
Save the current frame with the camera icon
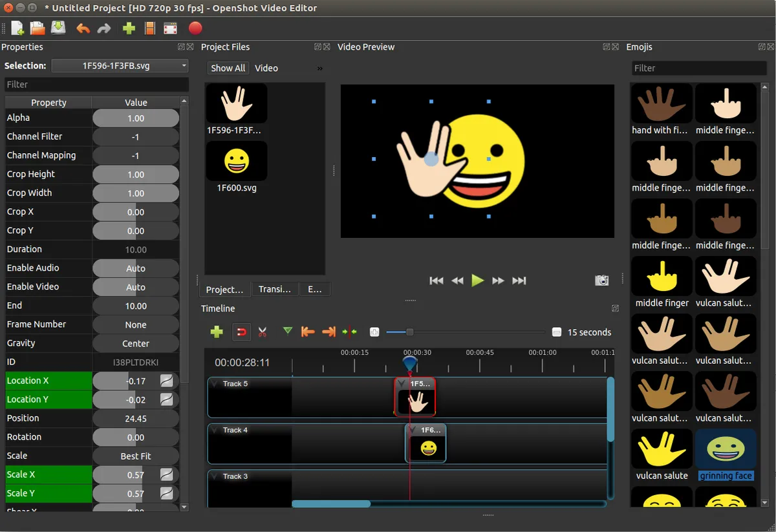coord(602,281)
